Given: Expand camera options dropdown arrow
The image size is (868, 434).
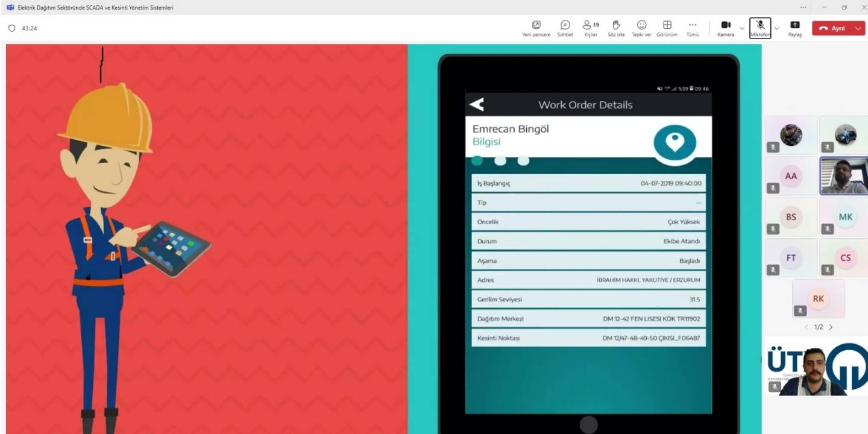Looking at the screenshot, I should [x=742, y=28].
